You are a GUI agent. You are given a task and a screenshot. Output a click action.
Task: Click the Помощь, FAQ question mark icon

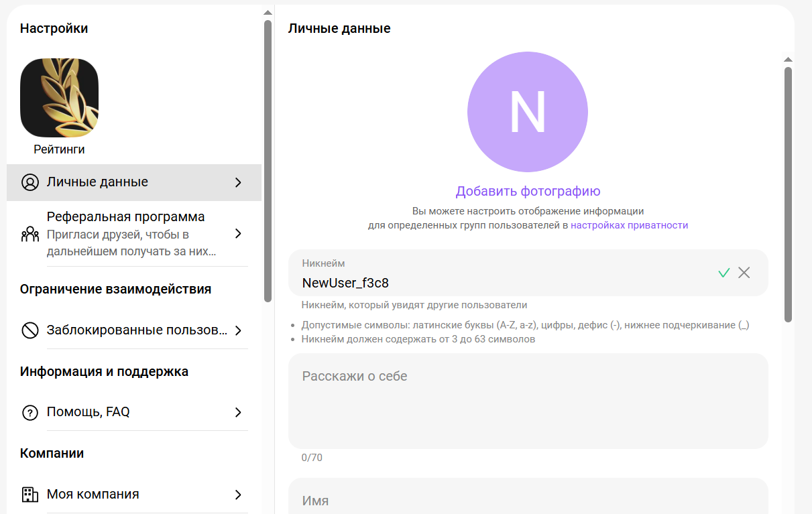pyautogui.click(x=30, y=413)
